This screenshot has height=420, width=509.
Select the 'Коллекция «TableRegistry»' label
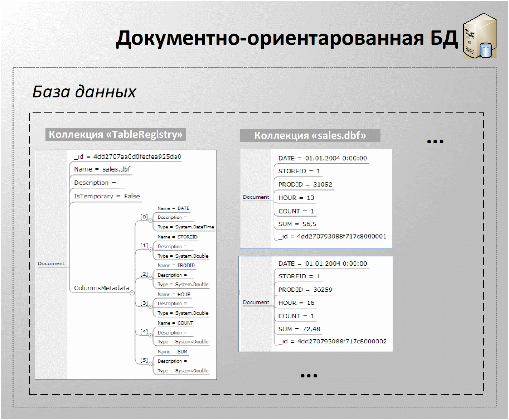tap(116, 134)
